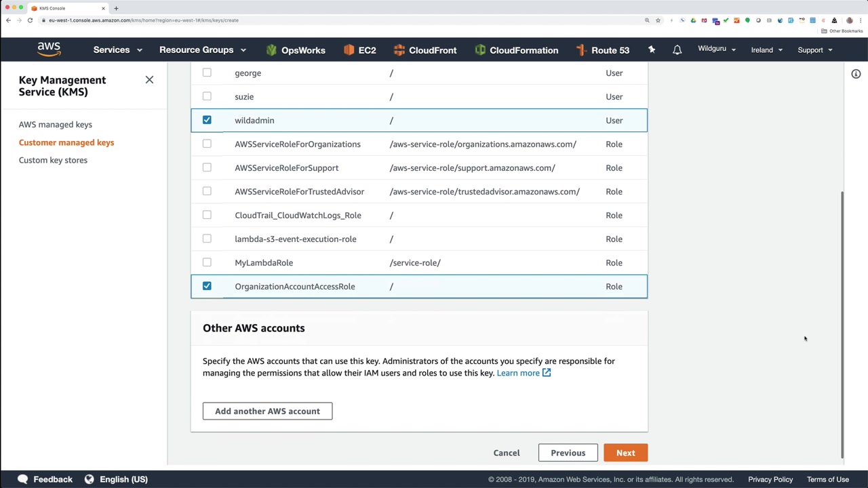Open the Ireland region dropdown
The height and width of the screenshot is (488, 868).
tap(766, 50)
